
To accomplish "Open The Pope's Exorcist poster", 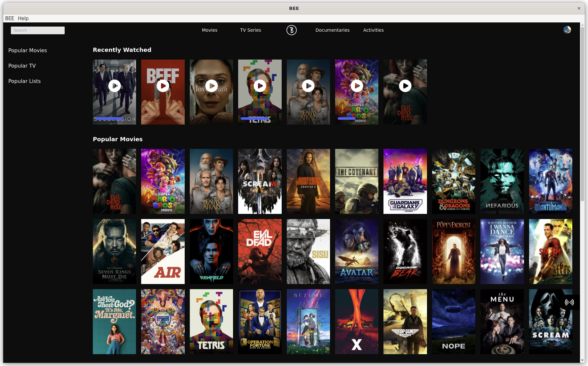I will [454, 251].
